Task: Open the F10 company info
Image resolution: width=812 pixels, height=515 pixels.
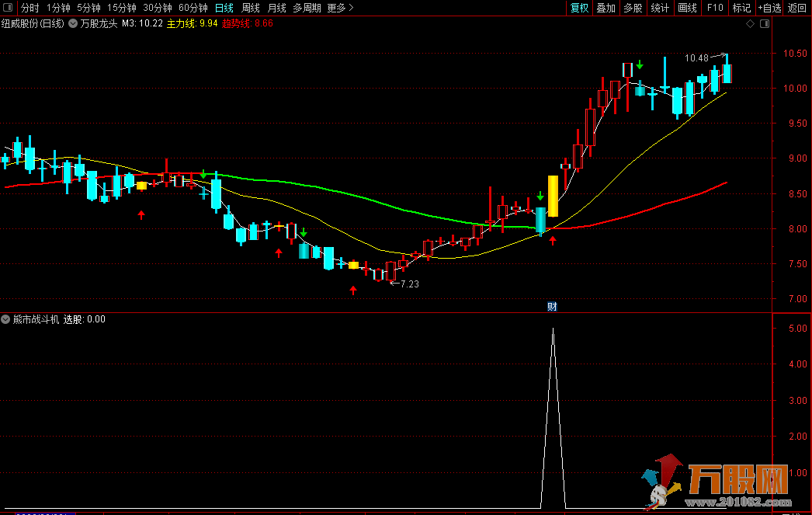Action: [715, 8]
